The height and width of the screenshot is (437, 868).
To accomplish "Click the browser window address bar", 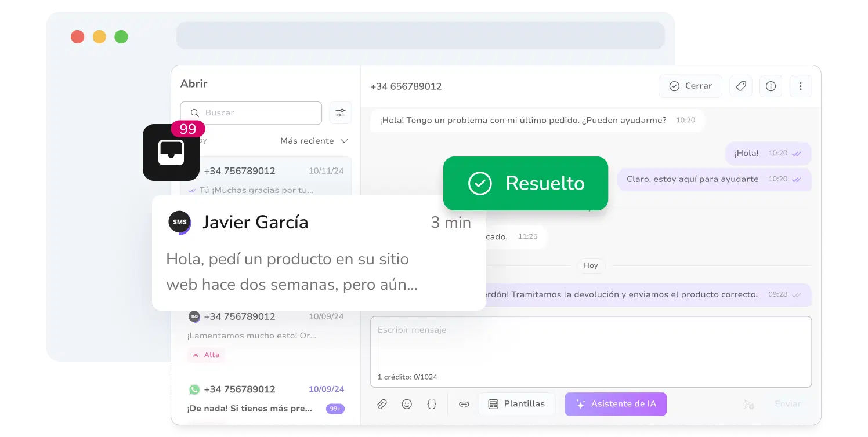I will point(420,35).
